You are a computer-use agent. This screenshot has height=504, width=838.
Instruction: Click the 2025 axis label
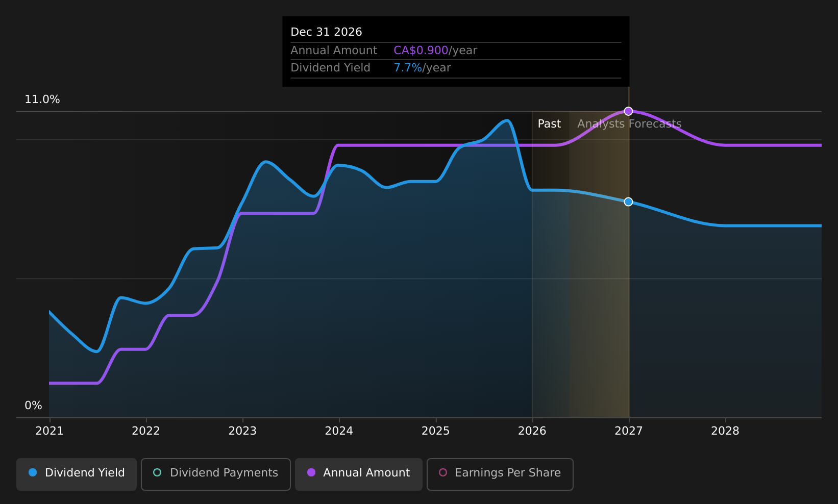[436, 431]
